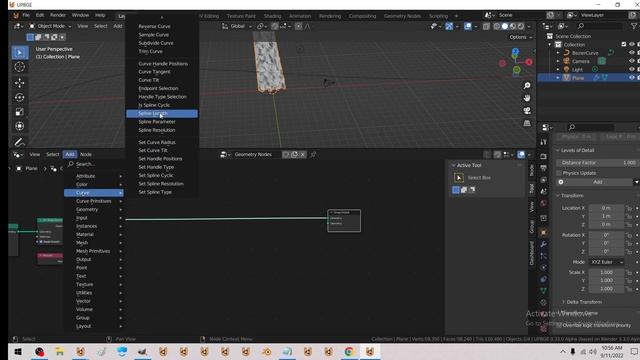This screenshot has height=360, width=640.
Task: Open the Curve Primitives submenu
Action: [94, 201]
